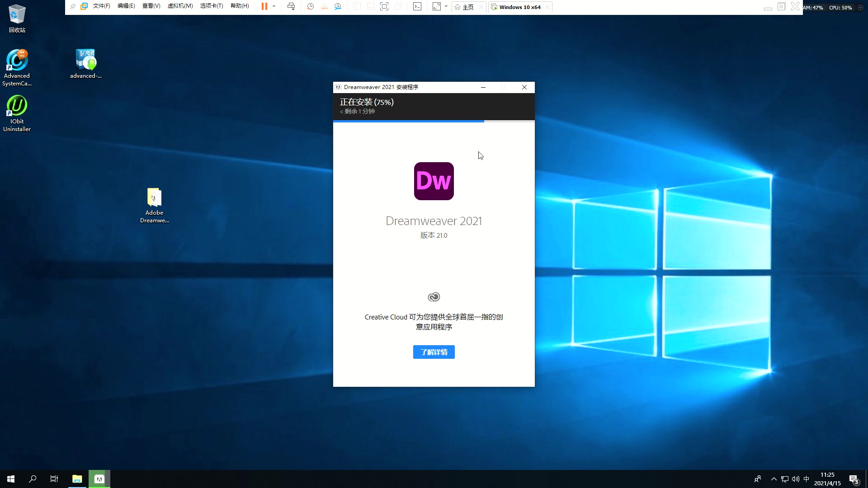
Task: Open File Explorer from the taskbar
Action: [77, 479]
